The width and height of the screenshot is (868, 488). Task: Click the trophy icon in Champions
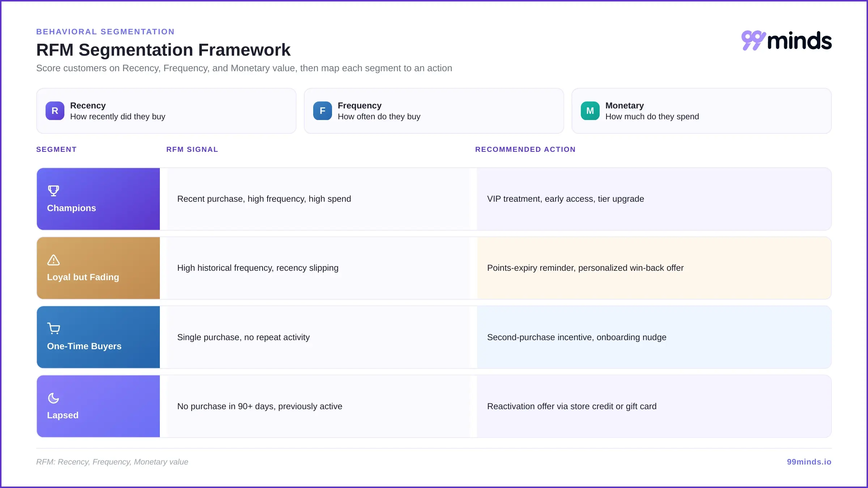tap(54, 191)
